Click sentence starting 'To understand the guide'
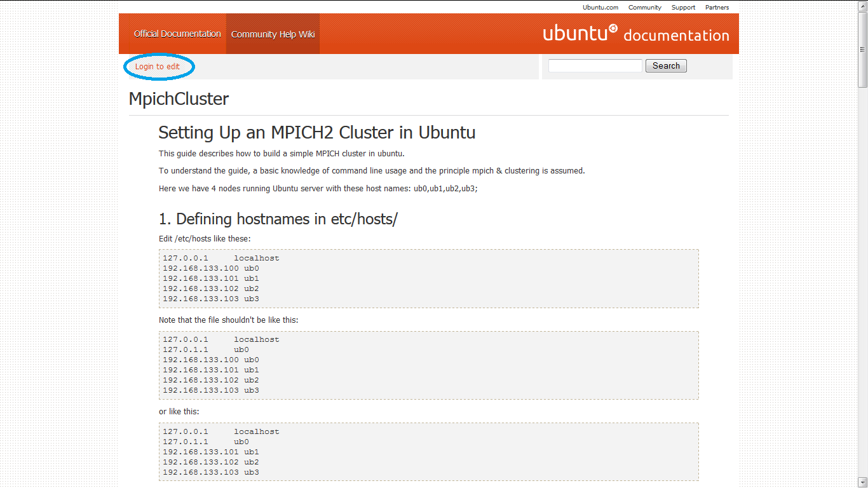The width and height of the screenshot is (868, 488). [372, 171]
